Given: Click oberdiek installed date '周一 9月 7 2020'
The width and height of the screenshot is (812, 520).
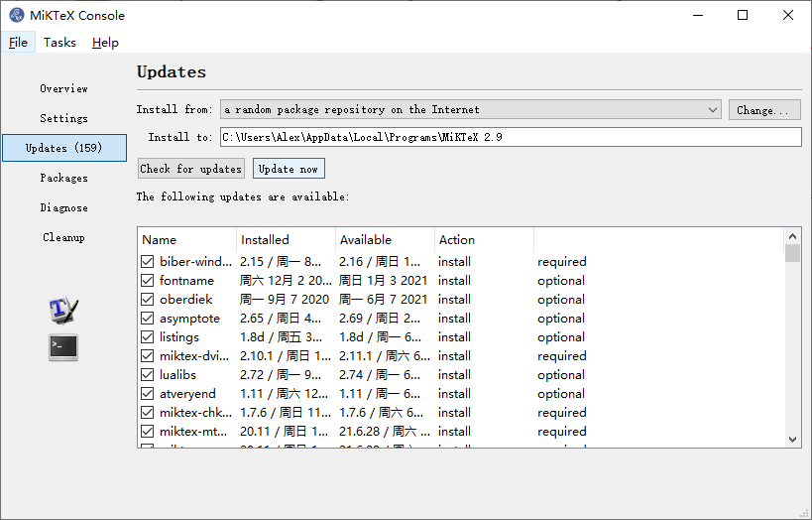Looking at the screenshot, I should tap(285, 300).
